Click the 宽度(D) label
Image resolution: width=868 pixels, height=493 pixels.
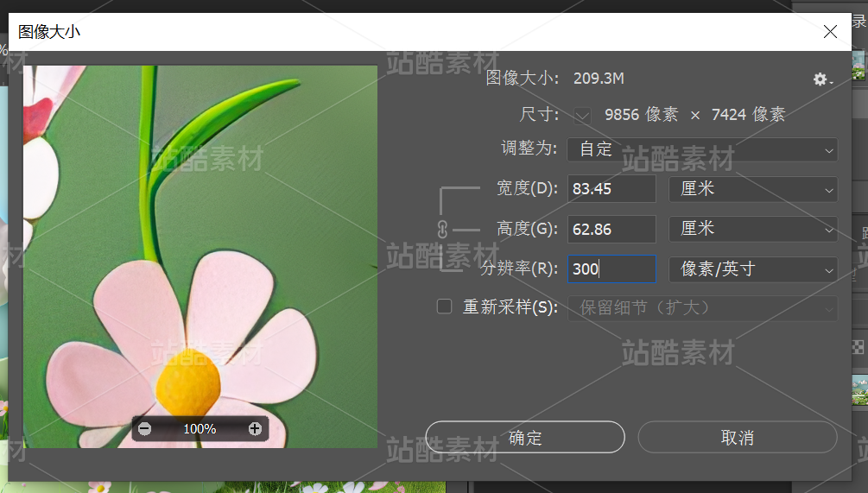pos(527,188)
